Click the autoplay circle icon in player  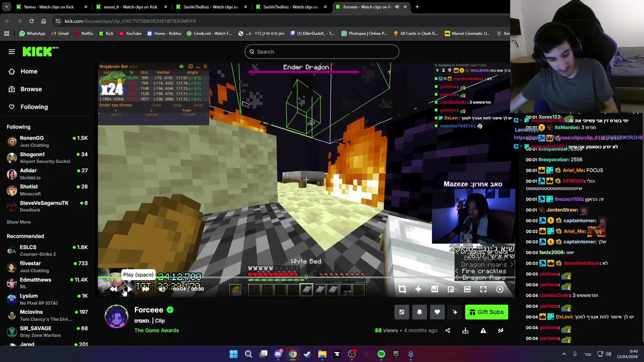[500, 289]
